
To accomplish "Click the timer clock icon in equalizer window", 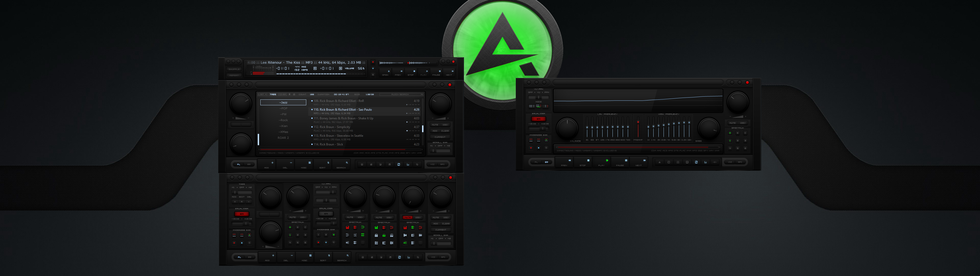I will pyautogui.click(x=669, y=162).
